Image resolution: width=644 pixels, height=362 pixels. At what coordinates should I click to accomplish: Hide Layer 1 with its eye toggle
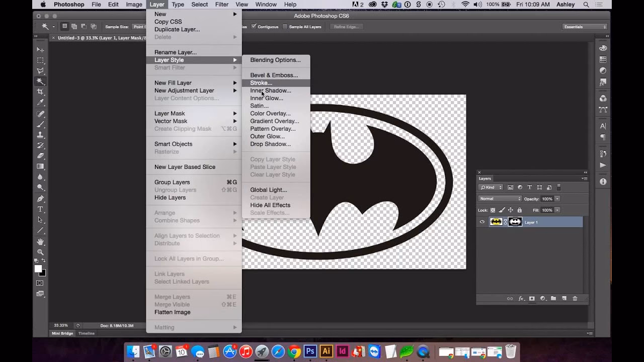coord(482,222)
